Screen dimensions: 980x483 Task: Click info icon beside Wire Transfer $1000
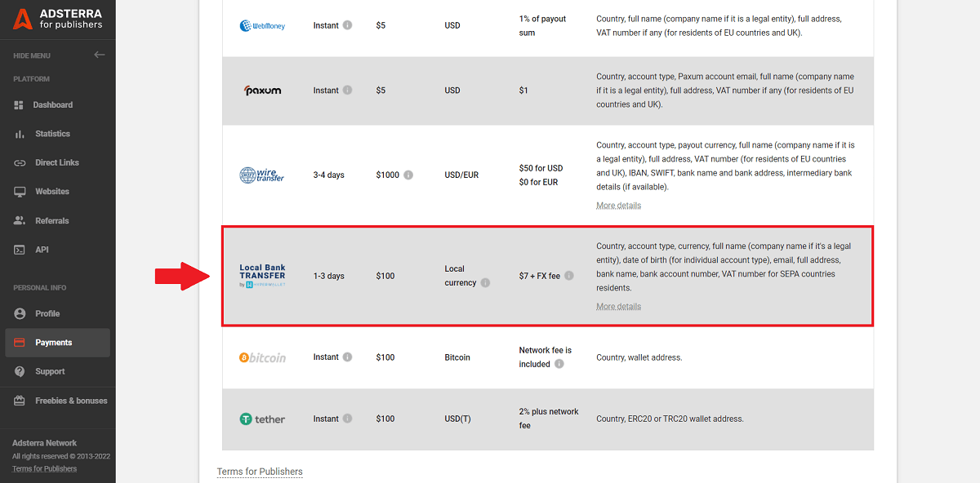[408, 175]
